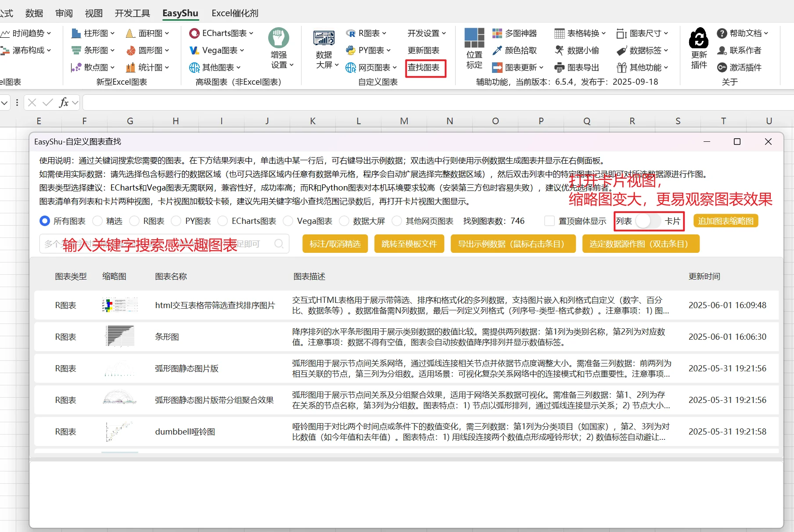Select the 所有图表 radio button

(45, 221)
